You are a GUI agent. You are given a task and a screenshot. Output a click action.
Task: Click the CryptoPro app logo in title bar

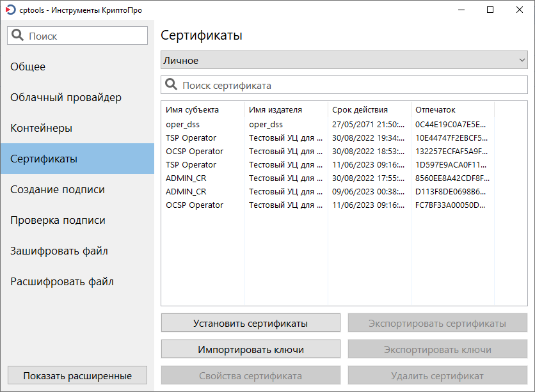(x=11, y=10)
